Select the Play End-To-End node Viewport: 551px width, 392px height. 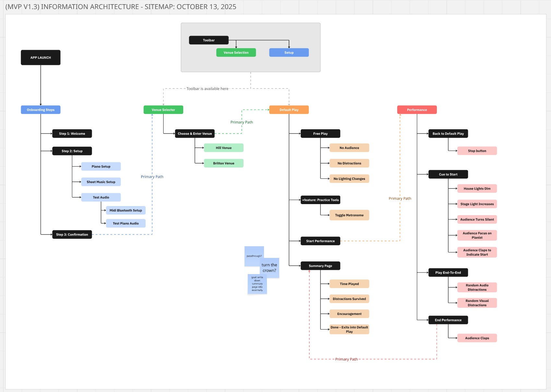(448, 272)
